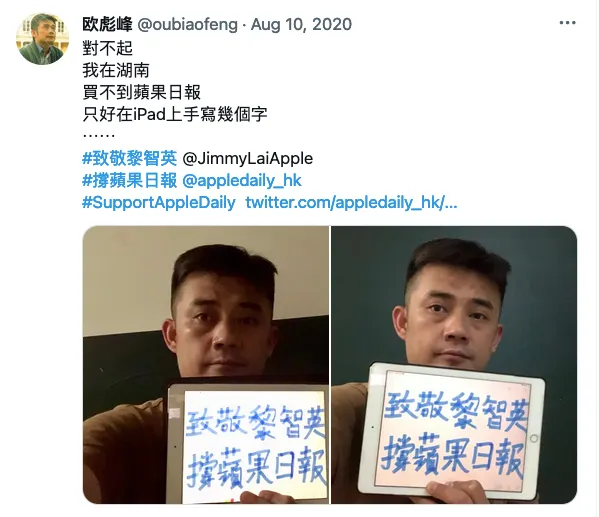This screenshot has height=517, width=599.
Task: Click the white iPad sign in right photo
Action: (452, 431)
